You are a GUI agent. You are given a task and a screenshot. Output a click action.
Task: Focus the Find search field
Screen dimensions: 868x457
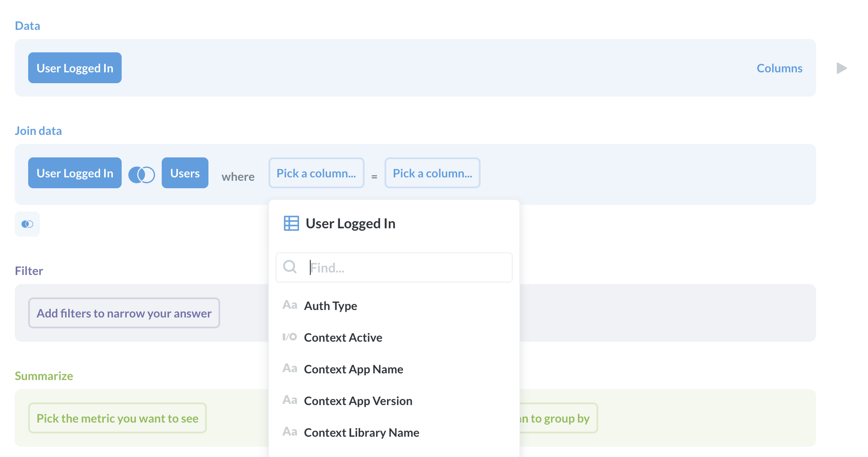tap(408, 268)
